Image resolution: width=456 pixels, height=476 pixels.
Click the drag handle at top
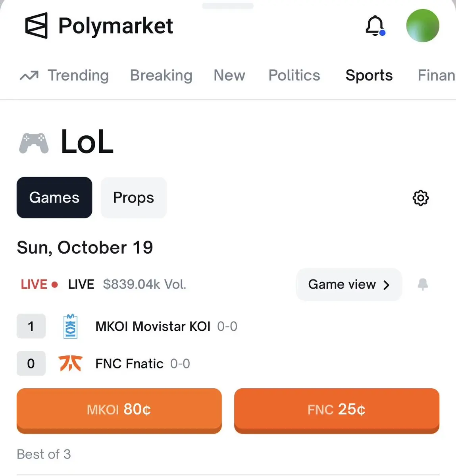point(228,6)
